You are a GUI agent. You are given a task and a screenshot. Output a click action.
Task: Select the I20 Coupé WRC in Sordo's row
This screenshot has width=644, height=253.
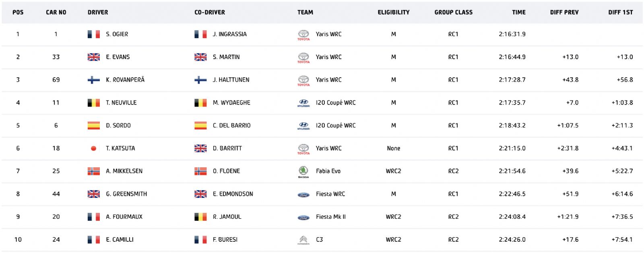point(336,125)
